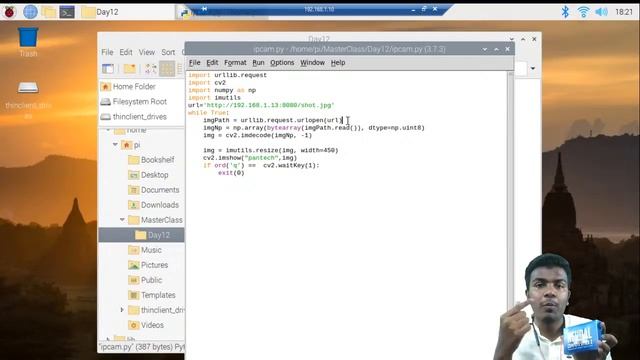Select the Pictures folder
Viewport: 640px width, 360px height.
(x=148, y=265)
